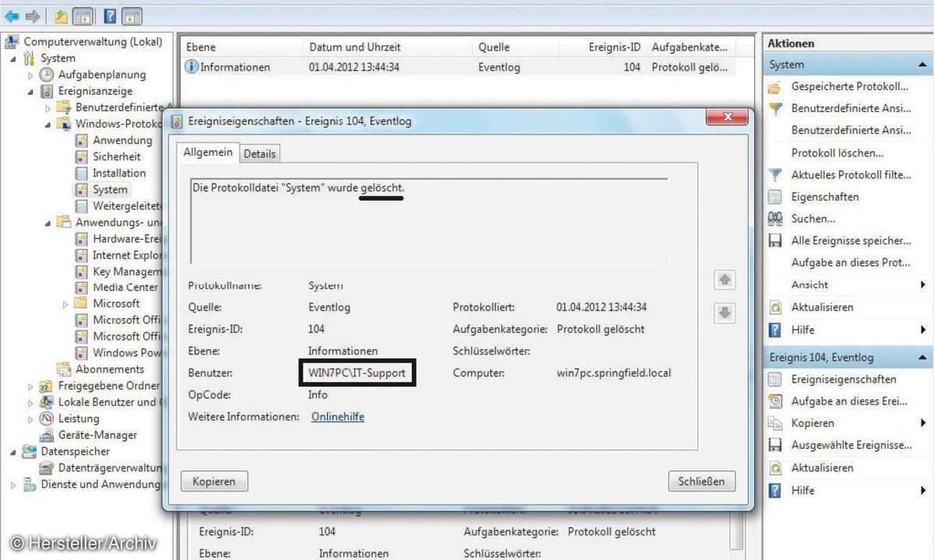Open Eigenschaften action in Aktionen
The width and height of the screenshot is (934, 560).
(x=825, y=197)
